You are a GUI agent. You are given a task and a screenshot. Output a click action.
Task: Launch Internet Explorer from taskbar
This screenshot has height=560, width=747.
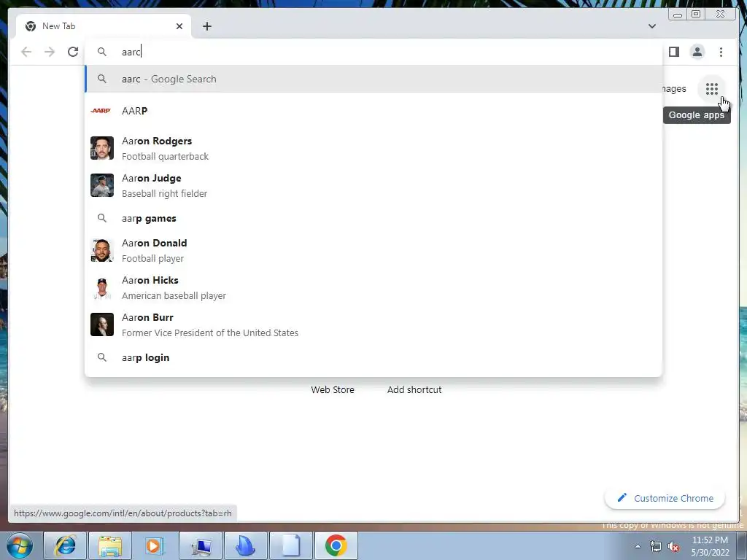pos(65,545)
